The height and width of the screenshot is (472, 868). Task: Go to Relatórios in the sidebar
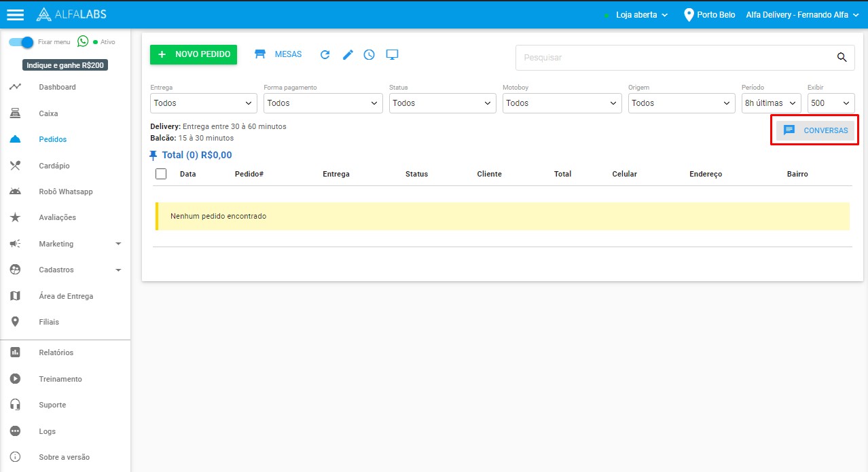[x=56, y=352]
